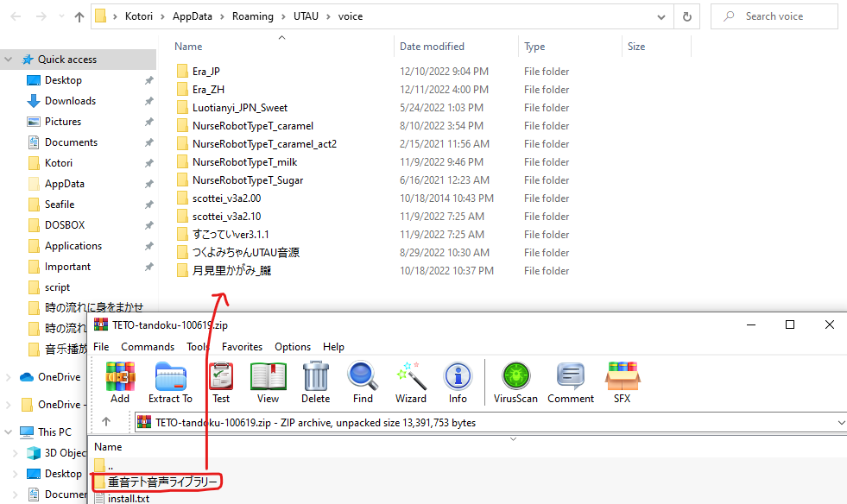Select the scottei_v3a2.10 folder icon

point(182,216)
